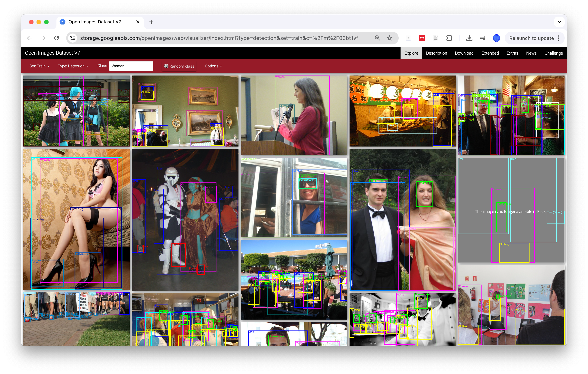View site information icon in address bar
The image size is (588, 374).
73,38
